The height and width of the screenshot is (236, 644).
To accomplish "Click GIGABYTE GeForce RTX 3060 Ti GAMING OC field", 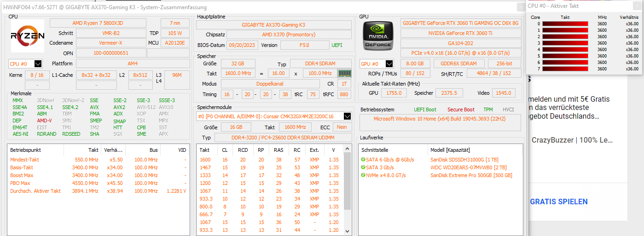I will point(461,23).
